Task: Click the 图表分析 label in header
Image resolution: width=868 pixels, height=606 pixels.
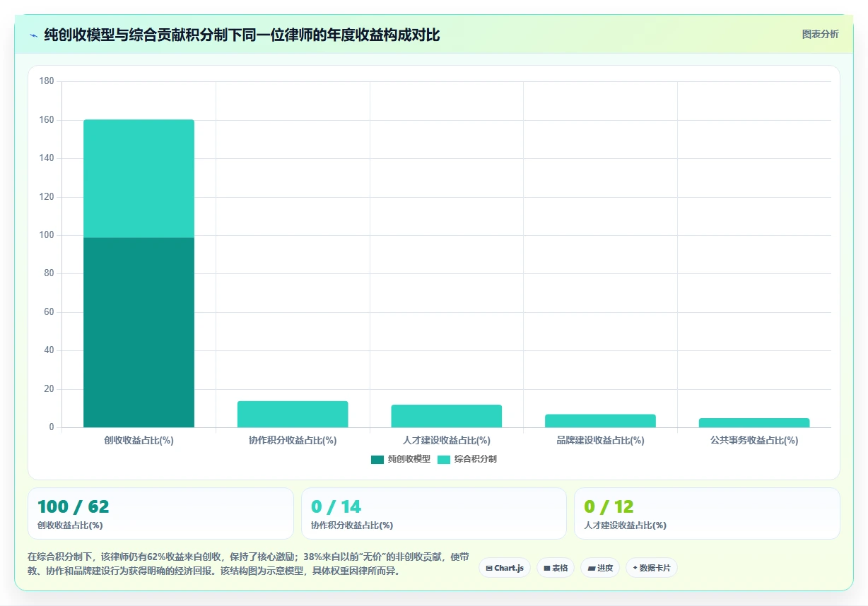Action: pos(820,34)
